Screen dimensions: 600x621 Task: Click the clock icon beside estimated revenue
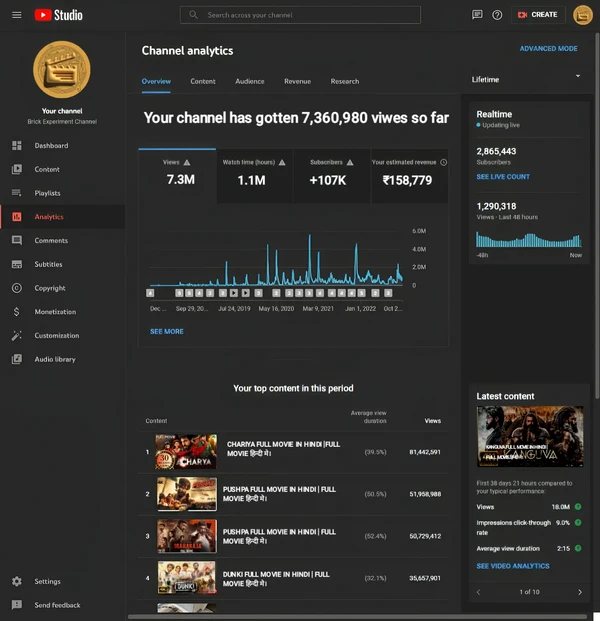444,162
